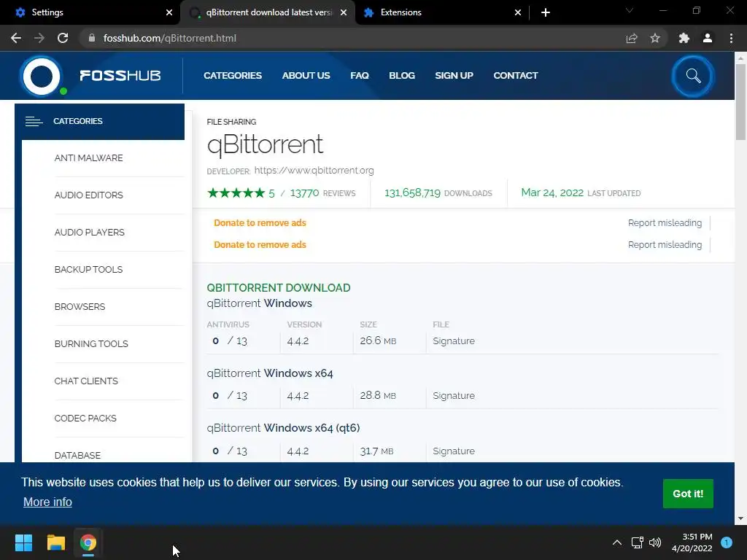Click the second Report misleading link
Image resolution: width=747 pixels, height=560 pixels.
coord(665,245)
